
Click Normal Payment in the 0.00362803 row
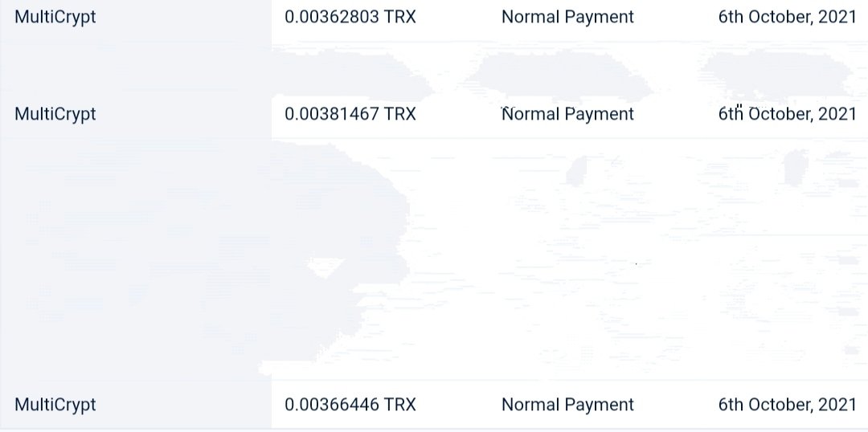[567, 17]
